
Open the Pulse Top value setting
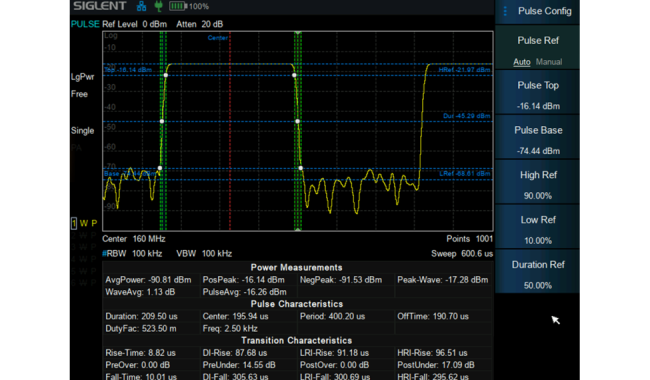click(538, 95)
